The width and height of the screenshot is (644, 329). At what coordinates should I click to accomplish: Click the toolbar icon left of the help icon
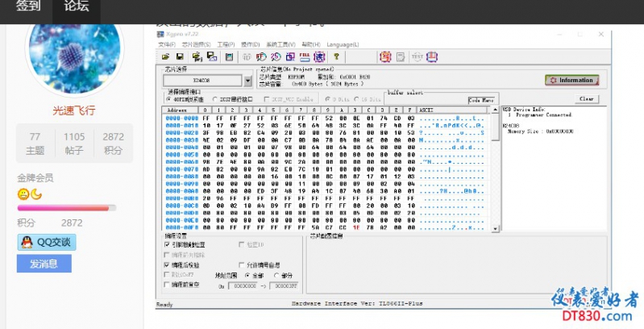point(319,56)
